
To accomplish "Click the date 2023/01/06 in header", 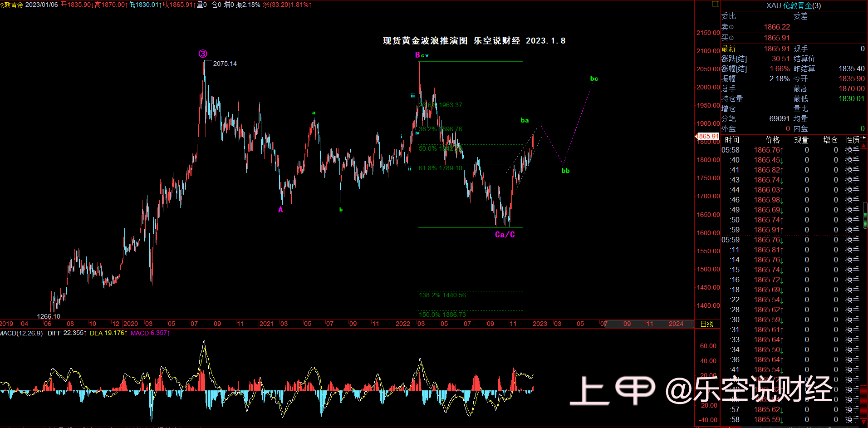I will pos(42,5).
